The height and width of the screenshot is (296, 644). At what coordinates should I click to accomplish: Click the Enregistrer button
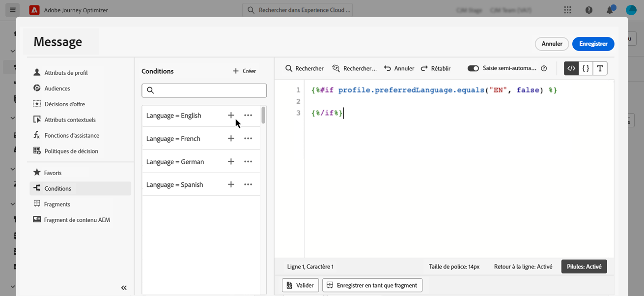(593, 44)
